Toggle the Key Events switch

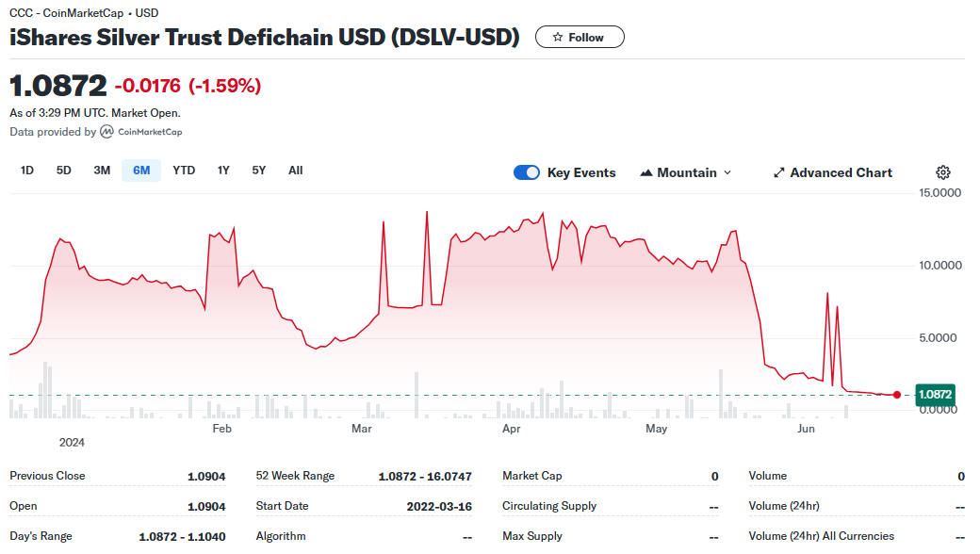(x=527, y=172)
